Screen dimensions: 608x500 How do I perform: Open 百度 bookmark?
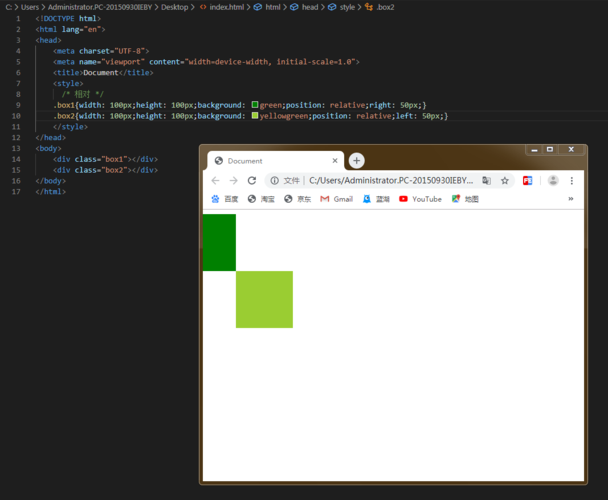(225, 199)
